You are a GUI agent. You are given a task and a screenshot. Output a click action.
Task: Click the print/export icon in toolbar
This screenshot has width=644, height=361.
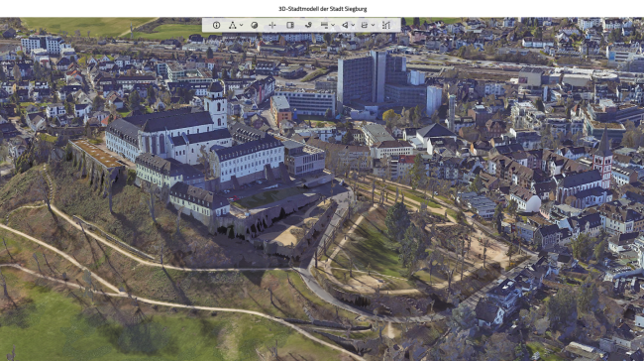365,25
